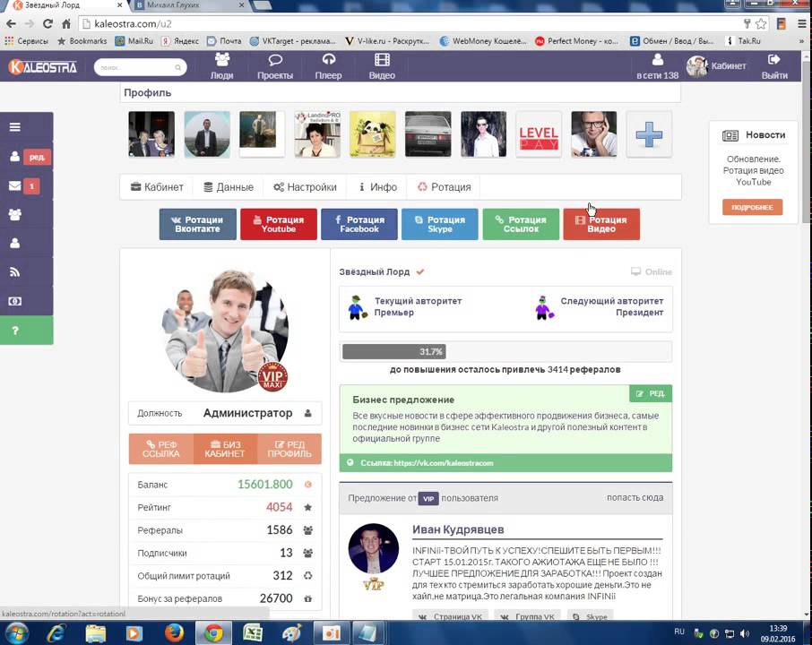This screenshot has width=812, height=645.
Task: Click the Kaleostra logo
Action: [42, 67]
